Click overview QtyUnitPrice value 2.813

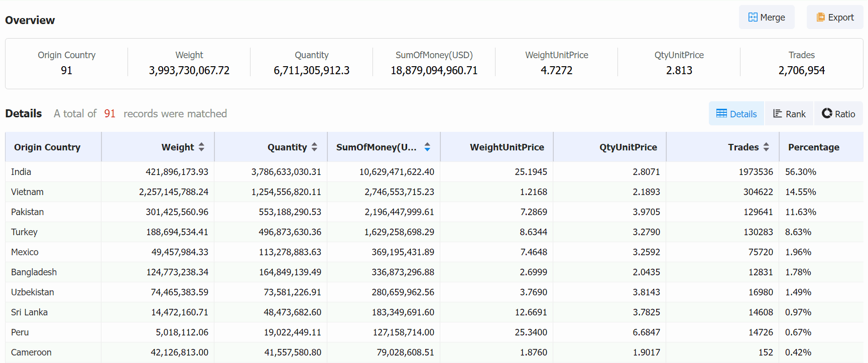(x=679, y=70)
